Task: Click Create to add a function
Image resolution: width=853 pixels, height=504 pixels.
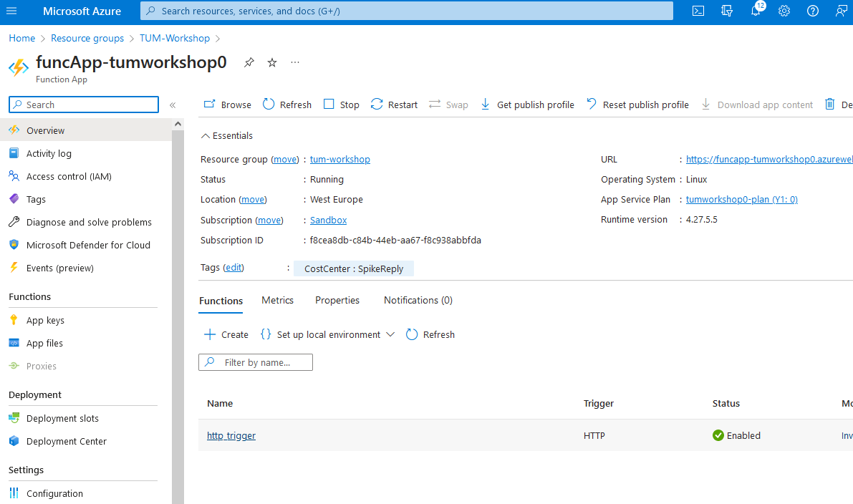Action: tap(226, 334)
